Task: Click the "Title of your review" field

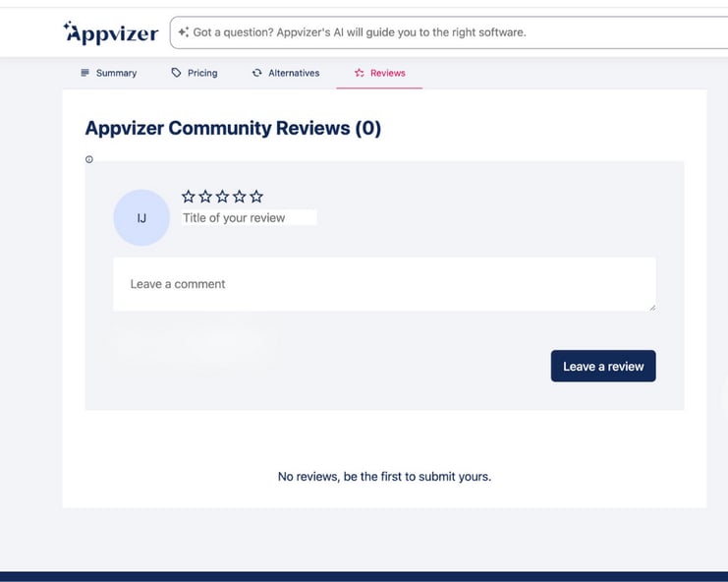Action: point(249,218)
